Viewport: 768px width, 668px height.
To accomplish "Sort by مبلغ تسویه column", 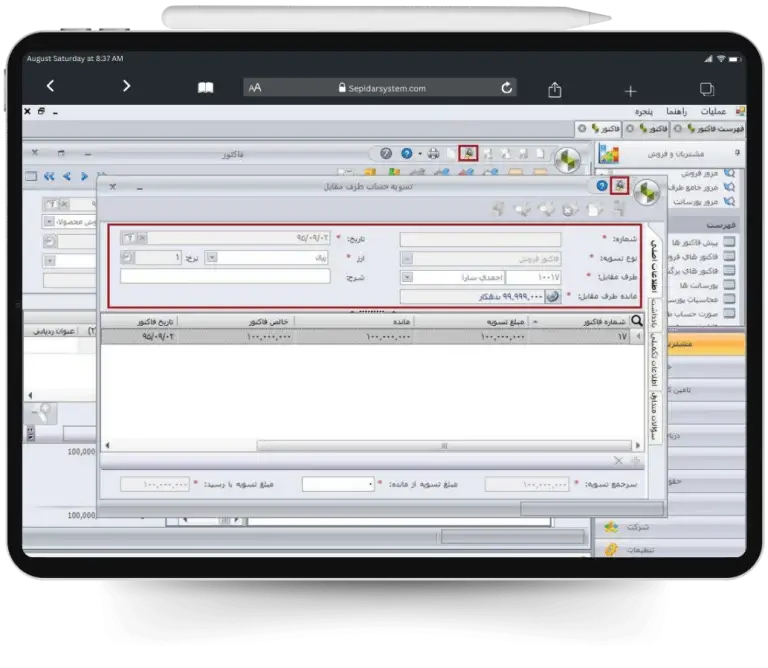I will pos(473,322).
